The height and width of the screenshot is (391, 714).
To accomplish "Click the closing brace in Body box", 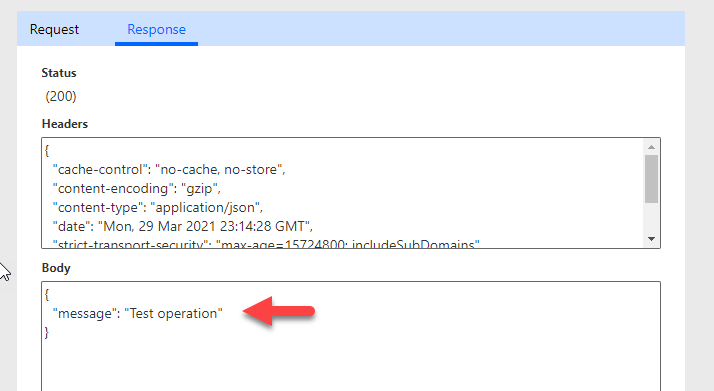I will pos(46,333).
